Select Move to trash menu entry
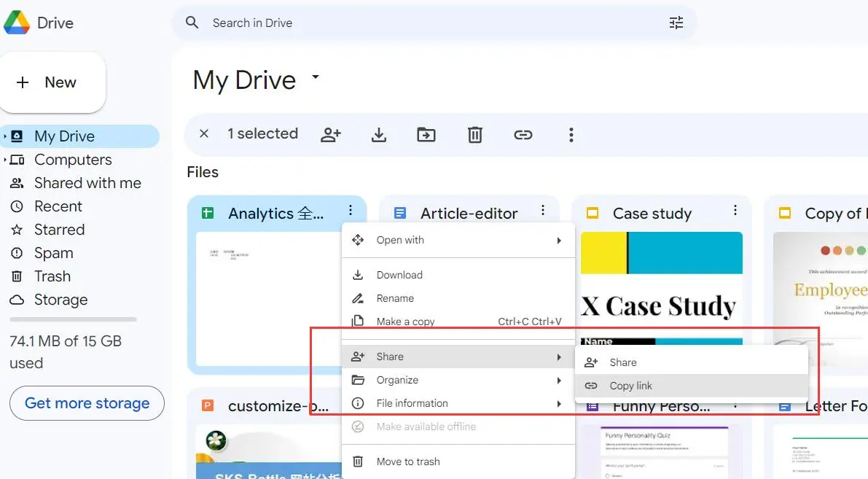This screenshot has height=479, width=868. pyautogui.click(x=407, y=462)
